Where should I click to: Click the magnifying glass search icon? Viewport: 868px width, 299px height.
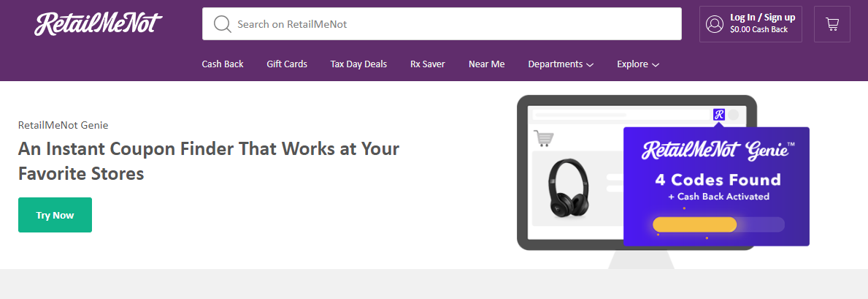pos(223,24)
